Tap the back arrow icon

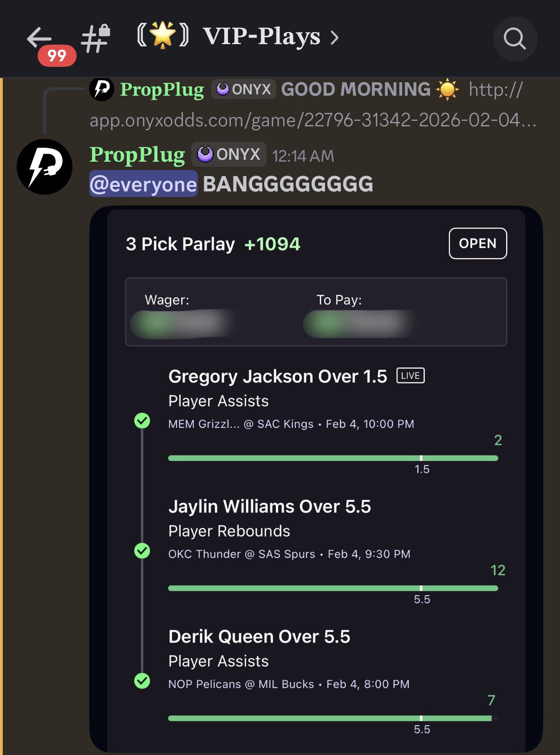pos(39,38)
